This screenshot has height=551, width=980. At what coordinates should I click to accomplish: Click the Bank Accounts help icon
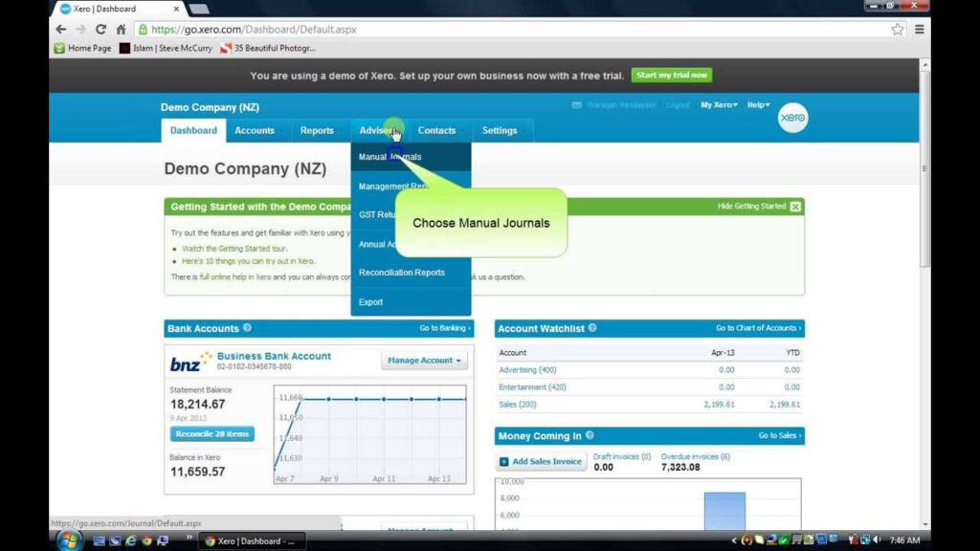(248, 328)
